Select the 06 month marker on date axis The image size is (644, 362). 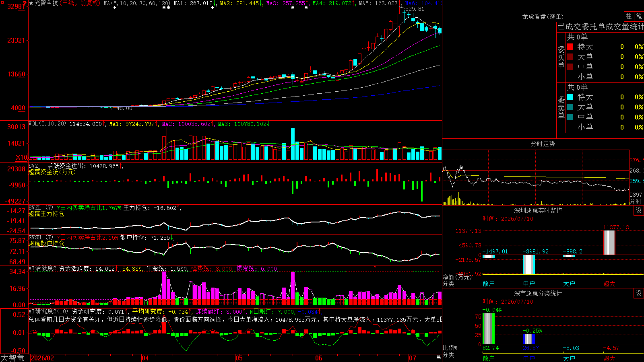319,358
